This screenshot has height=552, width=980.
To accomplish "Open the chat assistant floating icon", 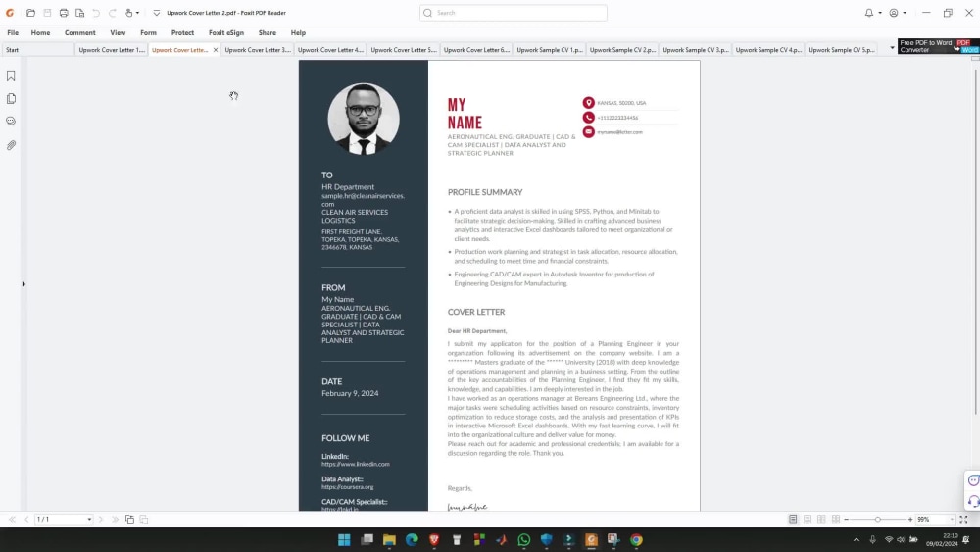I will coord(973,480).
